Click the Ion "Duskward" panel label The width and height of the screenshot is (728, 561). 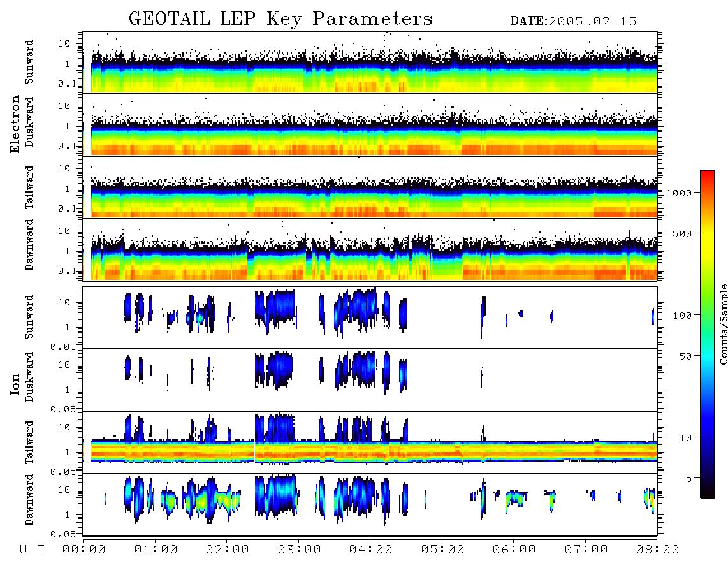coord(29,377)
